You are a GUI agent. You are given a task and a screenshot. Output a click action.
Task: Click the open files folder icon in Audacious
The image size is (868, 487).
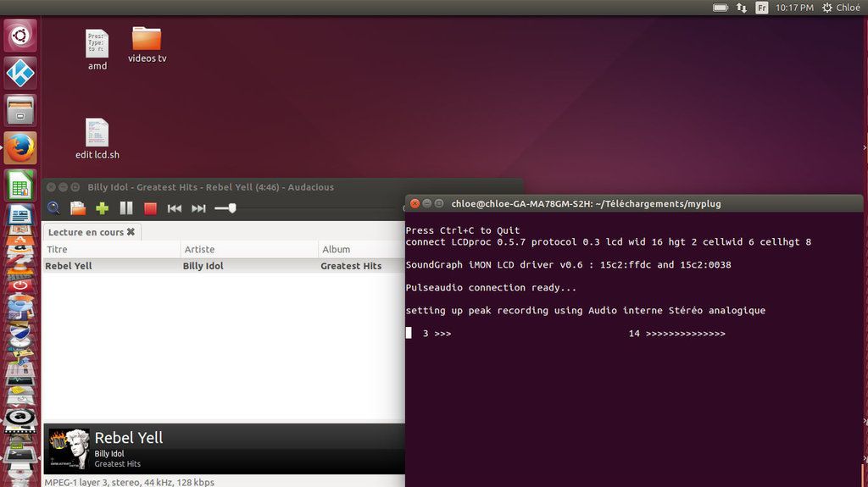tap(78, 208)
